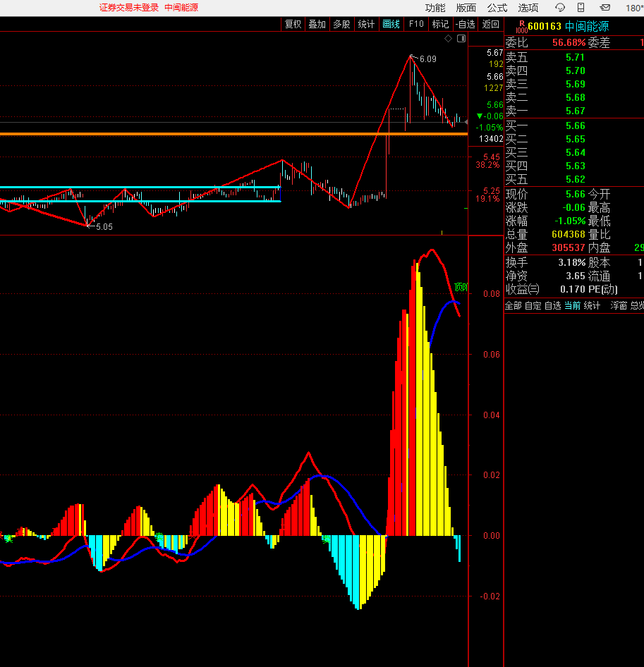Image resolution: width=644 pixels, height=667 pixels.
Task: Click the 统计 toolbar button
Action: (x=366, y=24)
